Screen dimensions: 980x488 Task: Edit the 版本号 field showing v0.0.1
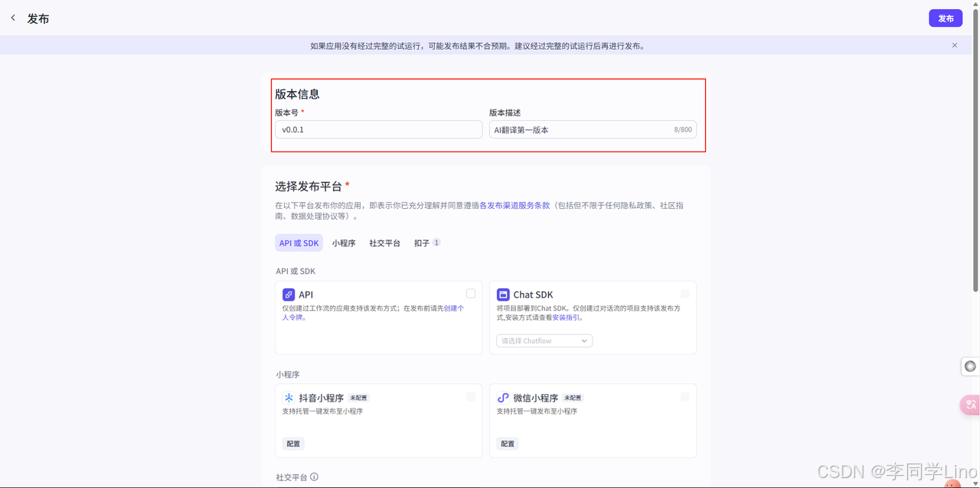[378, 129]
